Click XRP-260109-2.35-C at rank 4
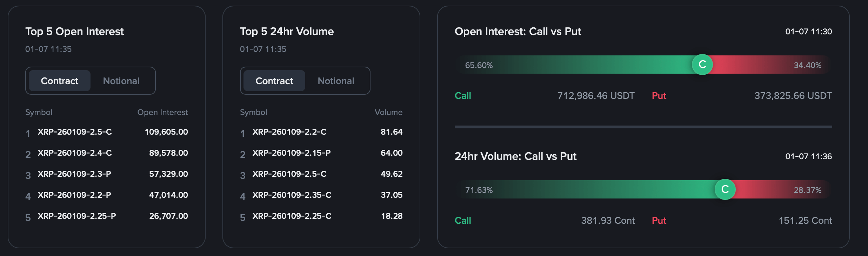This screenshot has width=868, height=256. [x=292, y=195]
